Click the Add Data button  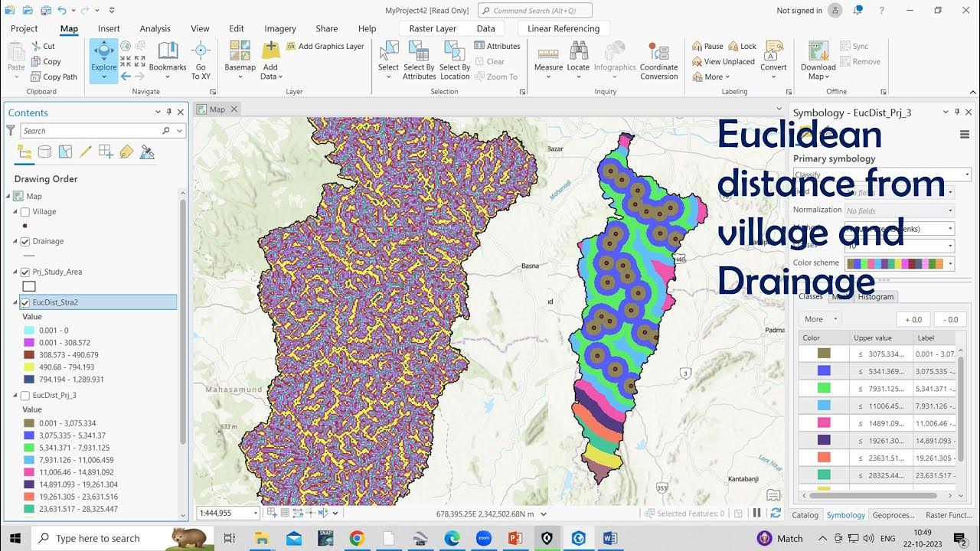pos(270,60)
